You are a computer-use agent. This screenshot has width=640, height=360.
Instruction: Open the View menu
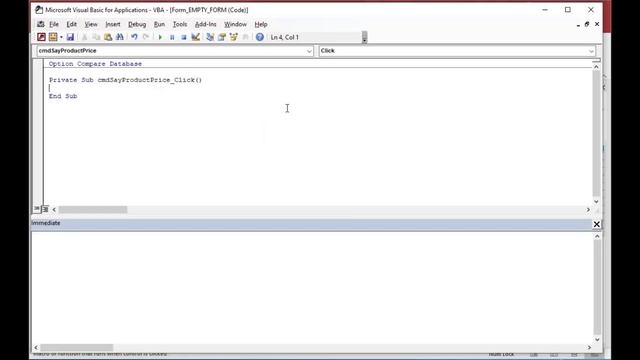(91, 24)
